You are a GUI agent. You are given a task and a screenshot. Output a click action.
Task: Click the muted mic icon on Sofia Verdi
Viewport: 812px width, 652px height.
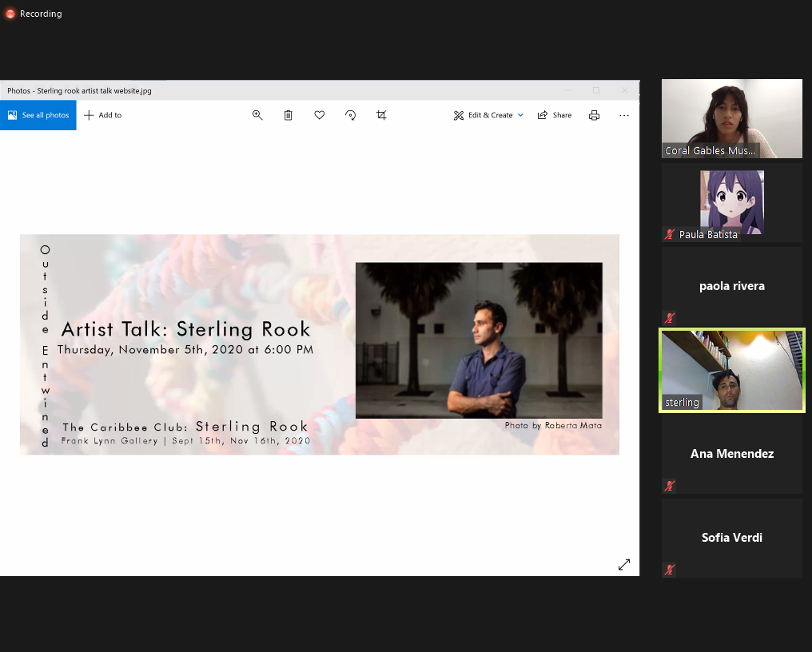[x=670, y=569]
